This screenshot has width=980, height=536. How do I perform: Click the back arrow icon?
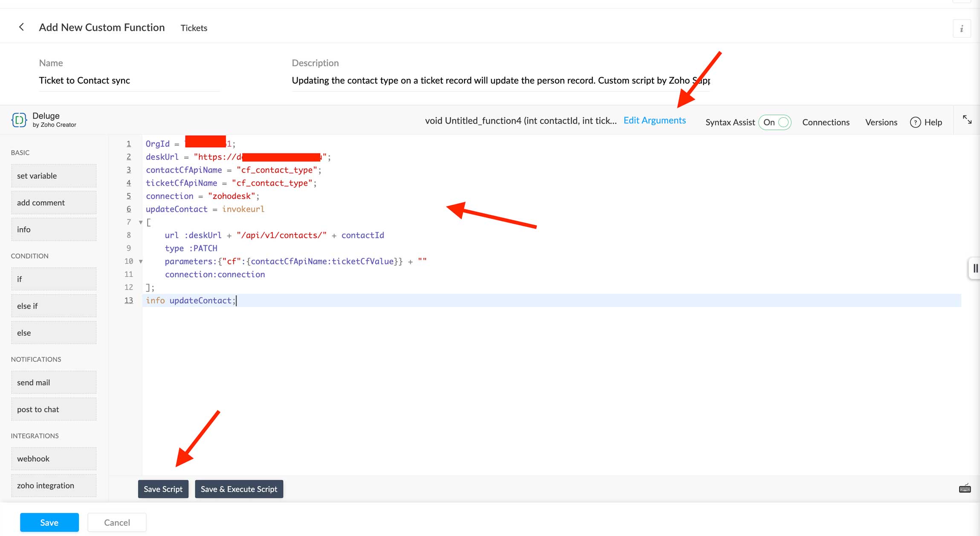21,27
